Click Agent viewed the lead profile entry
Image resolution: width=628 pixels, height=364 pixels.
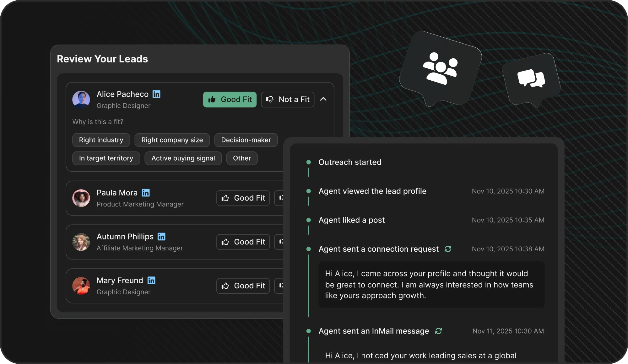[x=372, y=191]
